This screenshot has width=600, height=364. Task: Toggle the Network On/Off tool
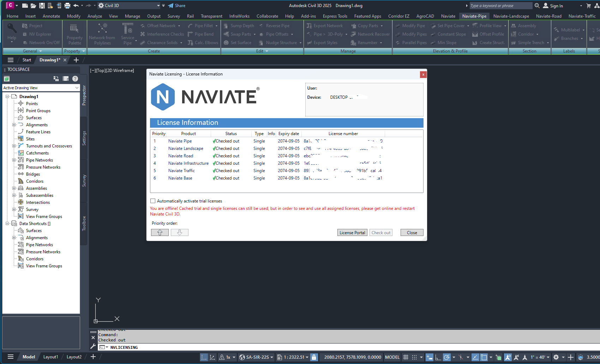pos(41,43)
